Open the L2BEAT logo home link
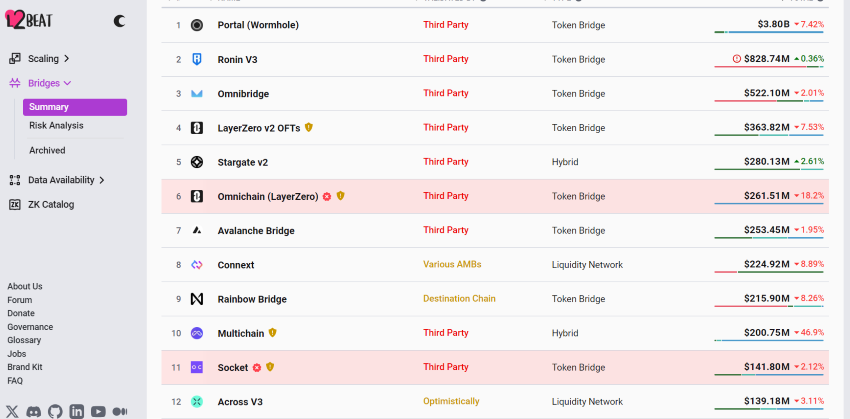 pyautogui.click(x=29, y=21)
